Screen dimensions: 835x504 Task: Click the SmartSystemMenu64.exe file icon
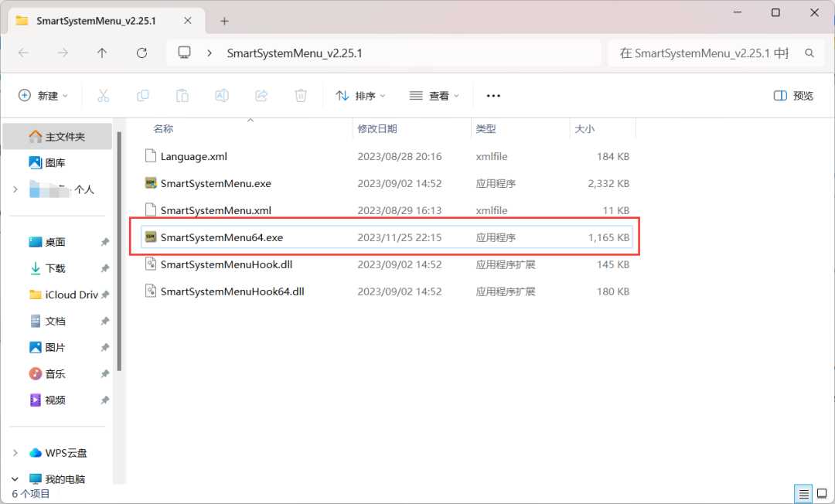point(151,237)
